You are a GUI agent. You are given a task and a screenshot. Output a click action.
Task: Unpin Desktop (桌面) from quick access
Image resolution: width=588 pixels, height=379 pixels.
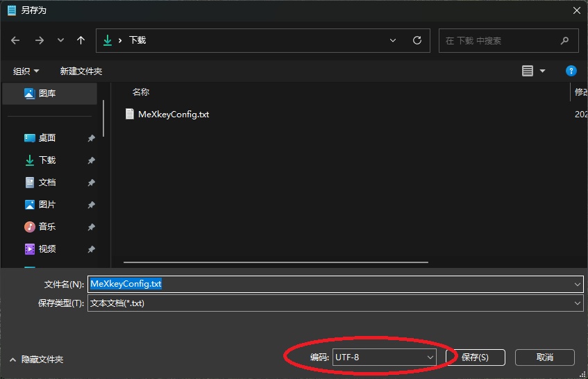[x=91, y=138]
